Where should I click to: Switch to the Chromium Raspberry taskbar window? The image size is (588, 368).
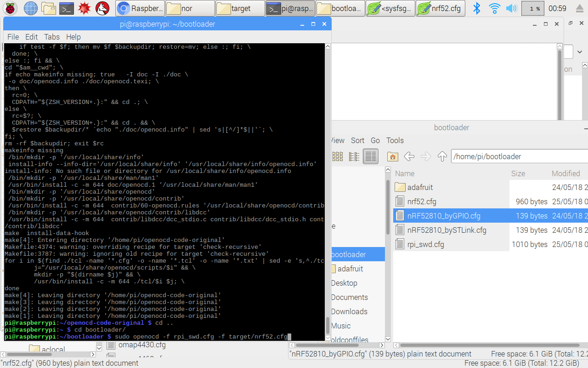coord(139,8)
